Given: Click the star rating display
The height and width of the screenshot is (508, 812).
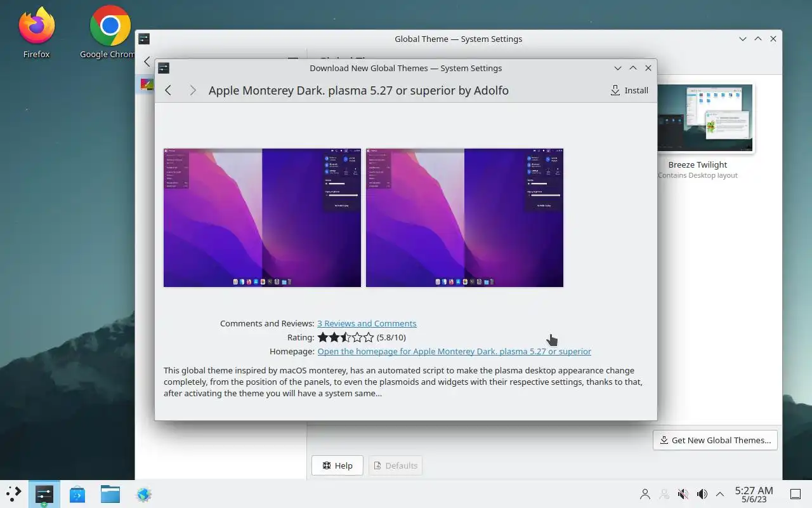Looking at the screenshot, I should (x=346, y=337).
